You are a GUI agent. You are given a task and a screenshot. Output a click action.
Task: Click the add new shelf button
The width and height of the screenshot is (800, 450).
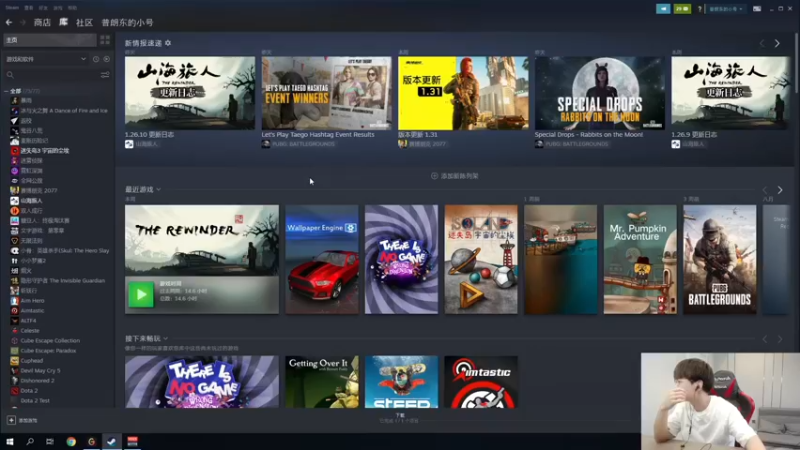tap(455, 176)
